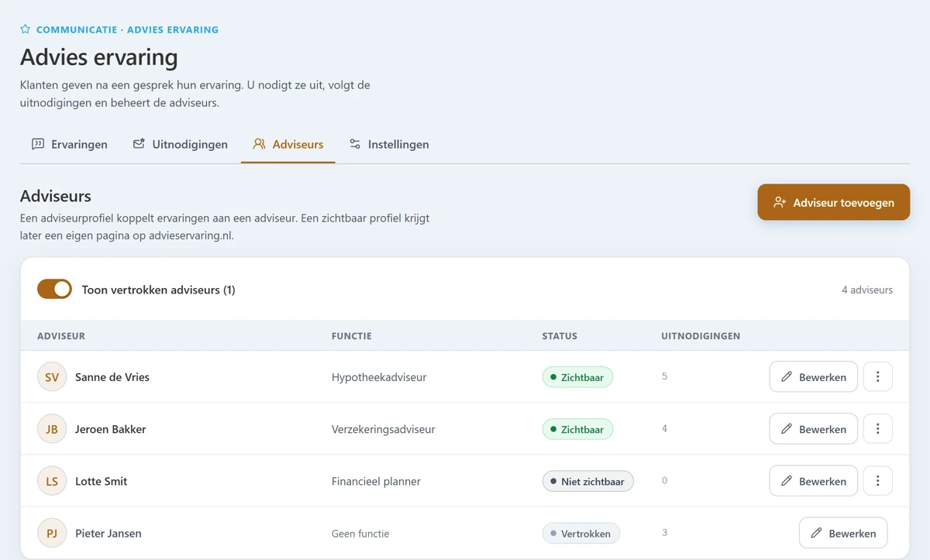Click Sanne de Vries's Zichtbaar status badge
The image size is (930, 560).
577,377
